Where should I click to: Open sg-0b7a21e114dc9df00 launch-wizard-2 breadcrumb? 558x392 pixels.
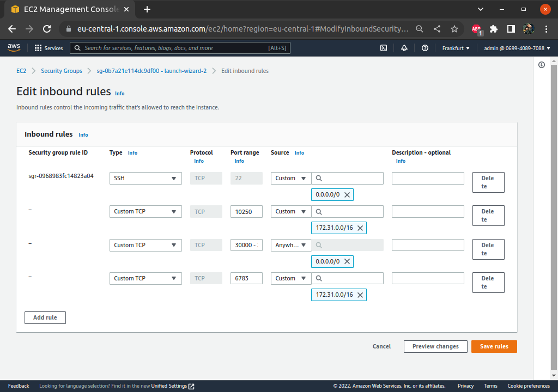pos(151,71)
